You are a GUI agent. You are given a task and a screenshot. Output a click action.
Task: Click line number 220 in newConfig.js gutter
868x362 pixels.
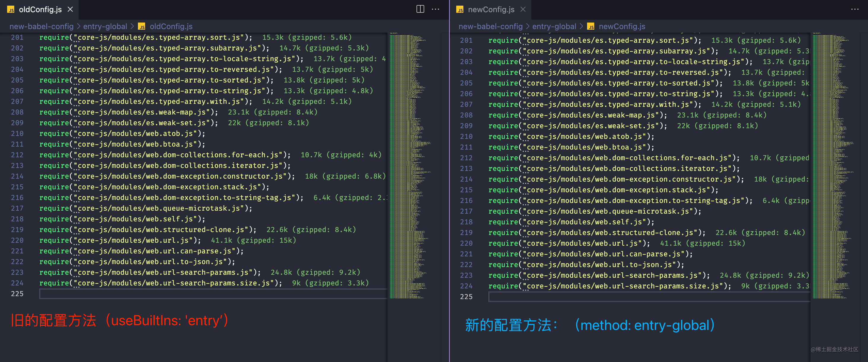pos(466,243)
